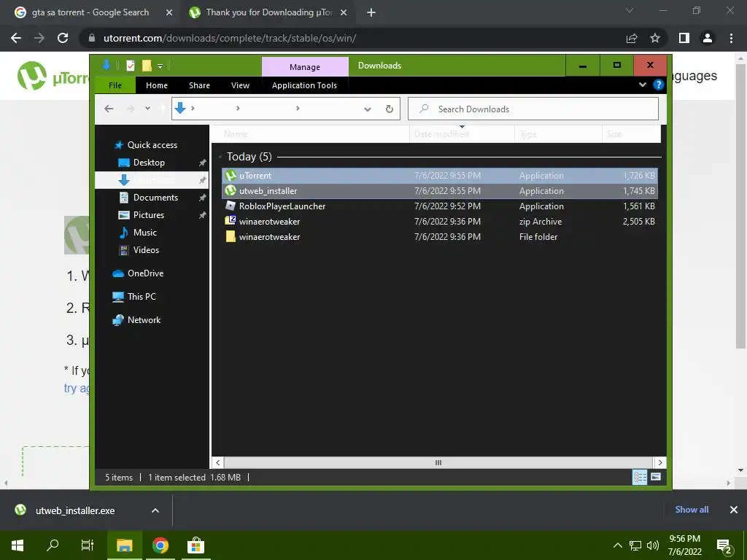
Task: Open Chrome three-dot menu
Action: 731,38
